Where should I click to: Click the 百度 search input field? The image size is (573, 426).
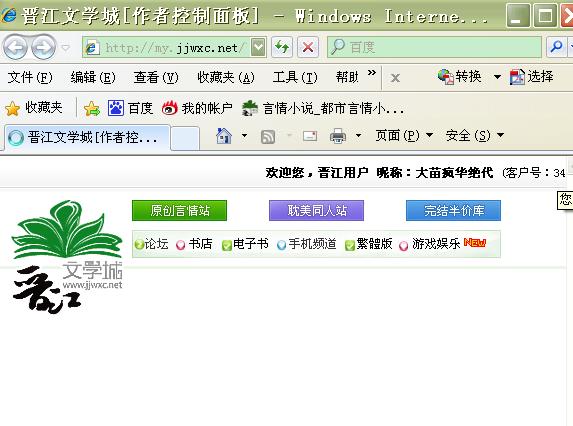pos(434,47)
